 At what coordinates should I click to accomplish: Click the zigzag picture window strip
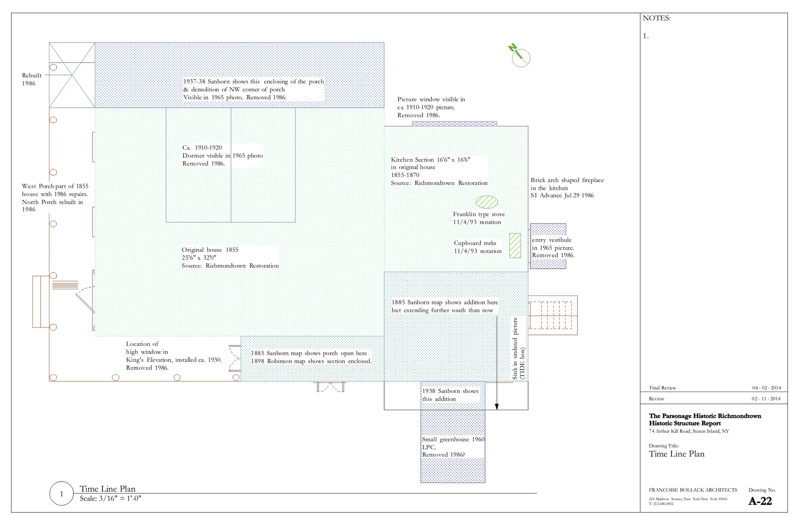(x=454, y=124)
